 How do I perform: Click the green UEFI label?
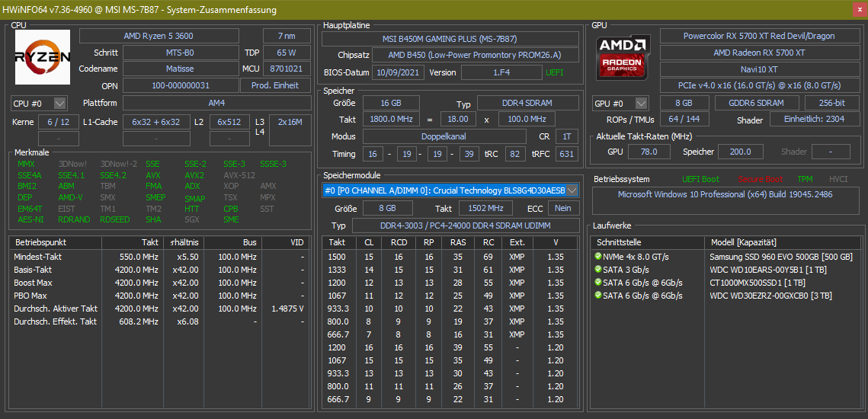point(555,72)
